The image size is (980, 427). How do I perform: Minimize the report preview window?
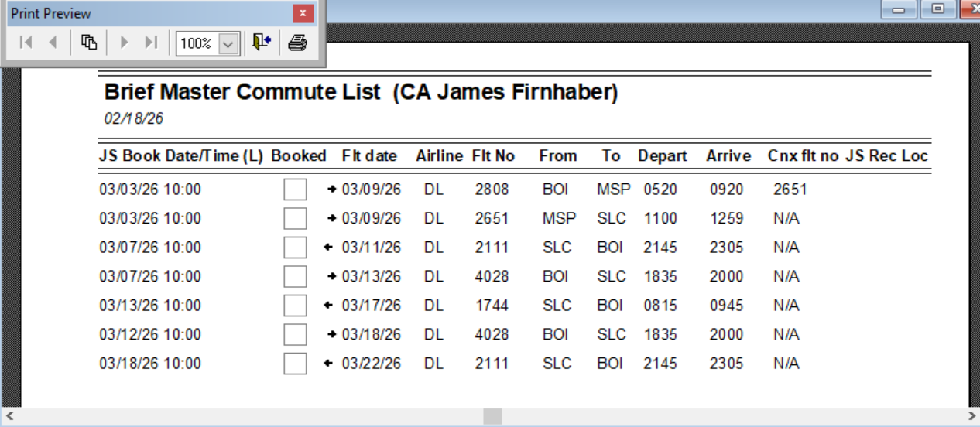tap(899, 9)
